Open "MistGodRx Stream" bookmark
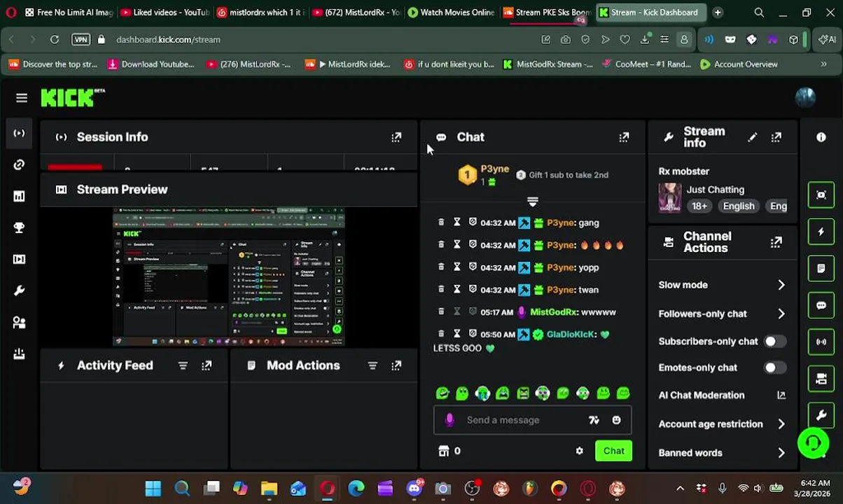The height and width of the screenshot is (504, 843). (x=548, y=64)
